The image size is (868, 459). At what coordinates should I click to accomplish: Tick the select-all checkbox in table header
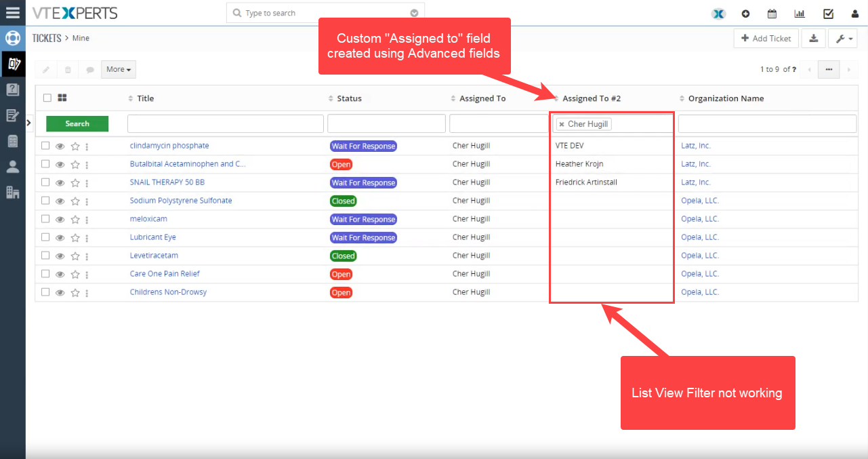pos(47,98)
